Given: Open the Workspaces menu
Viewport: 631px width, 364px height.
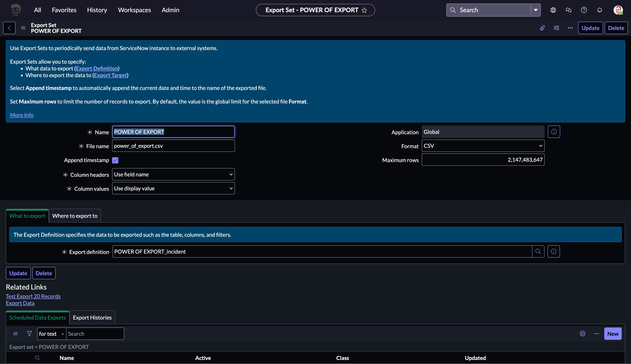Looking at the screenshot, I should [x=134, y=10].
